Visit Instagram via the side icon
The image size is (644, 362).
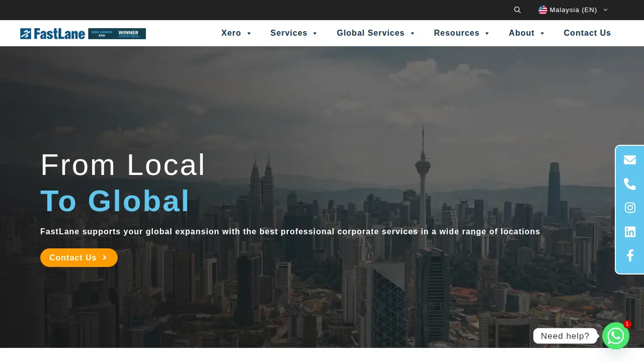point(630,208)
